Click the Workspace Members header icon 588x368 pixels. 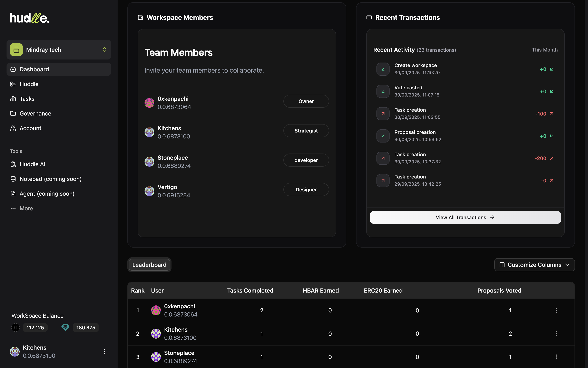140,18
